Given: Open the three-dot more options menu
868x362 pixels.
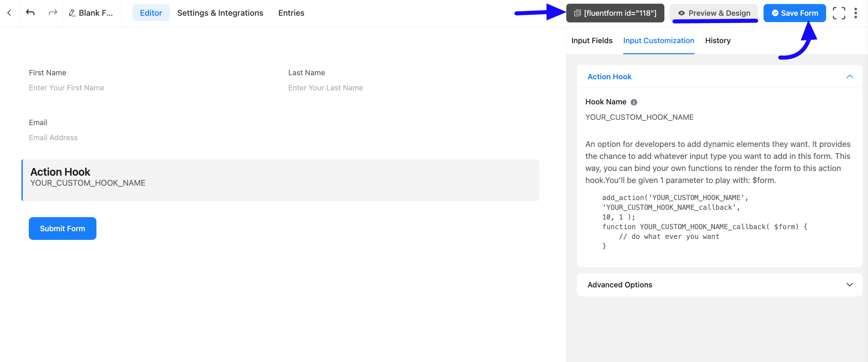Looking at the screenshot, I should (856, 13).
